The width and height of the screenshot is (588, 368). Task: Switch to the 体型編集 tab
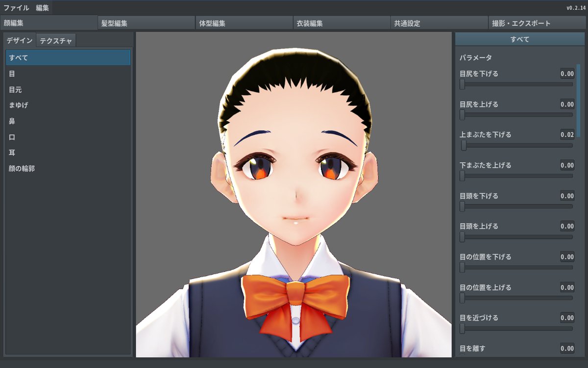pyautogui.click(x=244, y=23)
